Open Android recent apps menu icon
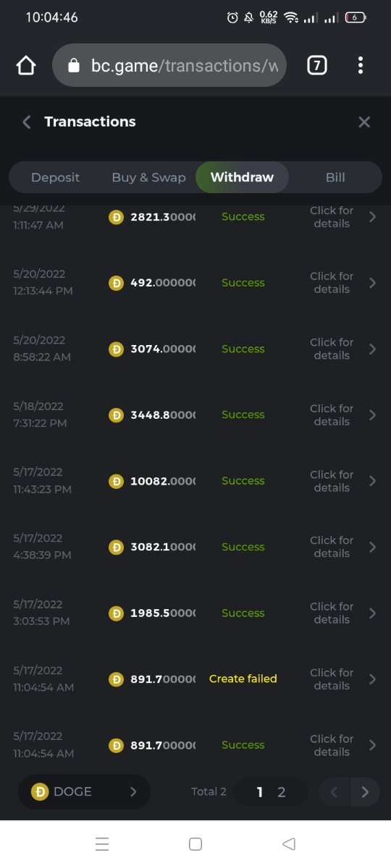The image size is (391, 868). [x=102, y=843]
